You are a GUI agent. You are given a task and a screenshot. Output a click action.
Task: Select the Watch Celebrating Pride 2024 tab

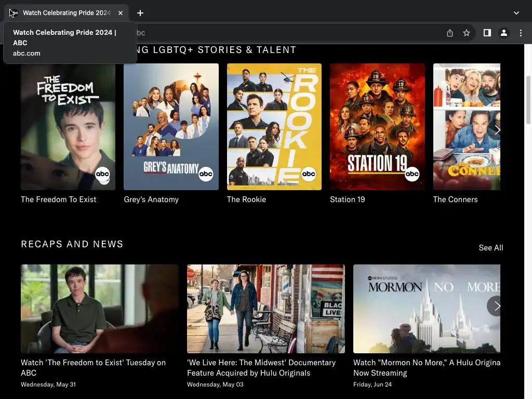pos(66,13)
